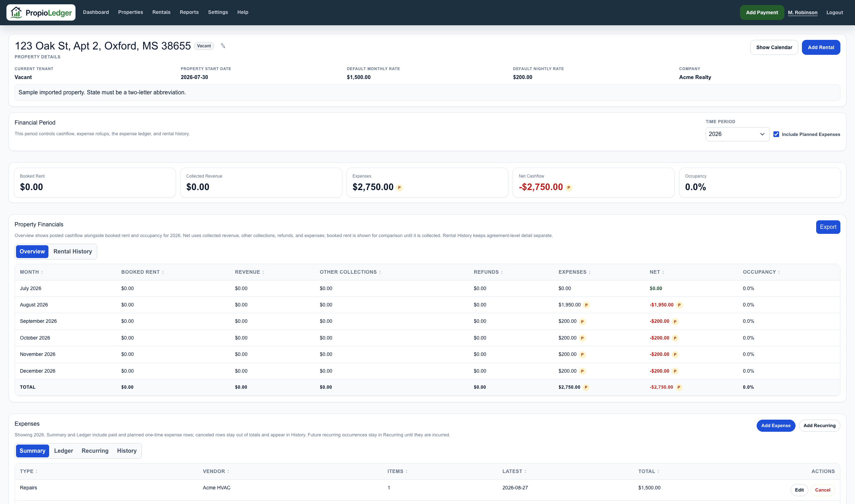The image size is (855, 504).
Task: Export the property financials
Action: [828, 227]
